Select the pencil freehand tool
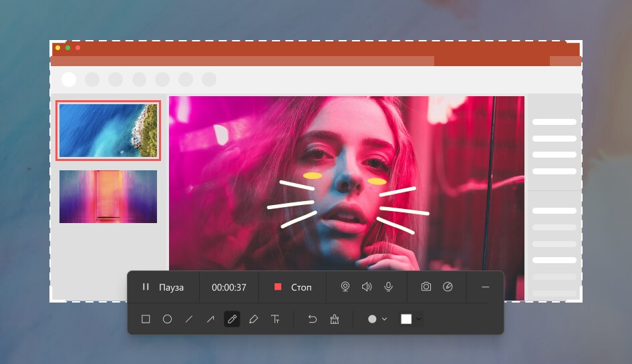 [232, 319]
